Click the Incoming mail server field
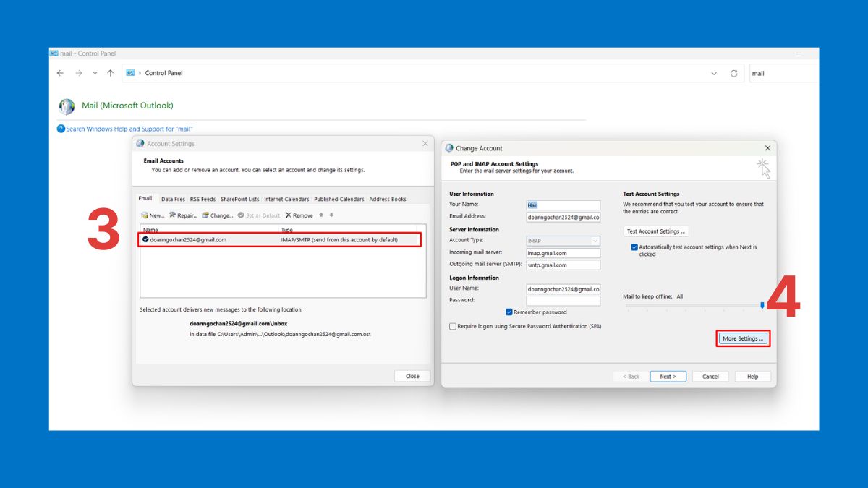868x488 pixels. [563, 253]
